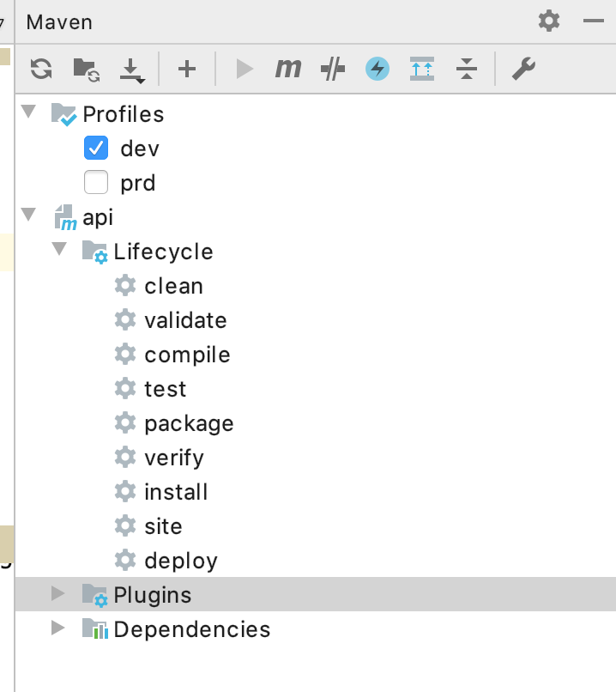The image size is (616, 692).
Task: Select the package lifecycle goal
Action: tap(189, 423)
